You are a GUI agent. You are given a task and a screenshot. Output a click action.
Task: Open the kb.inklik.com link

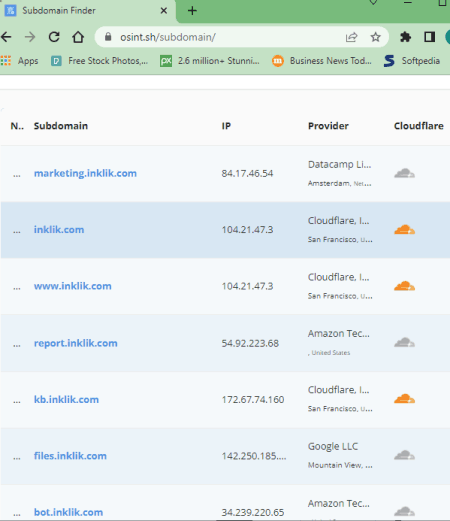click(x=66, y=399)
